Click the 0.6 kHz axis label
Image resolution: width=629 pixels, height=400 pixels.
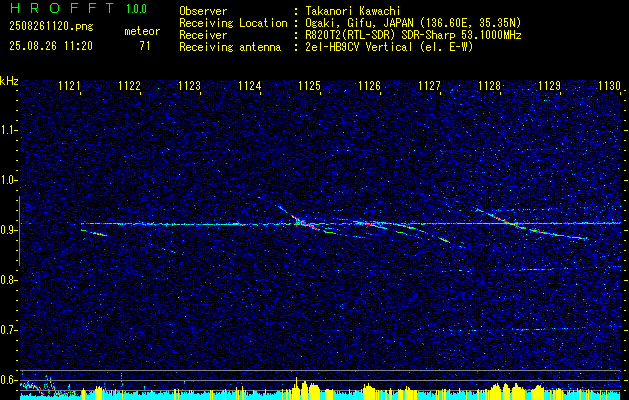(7, 380)
